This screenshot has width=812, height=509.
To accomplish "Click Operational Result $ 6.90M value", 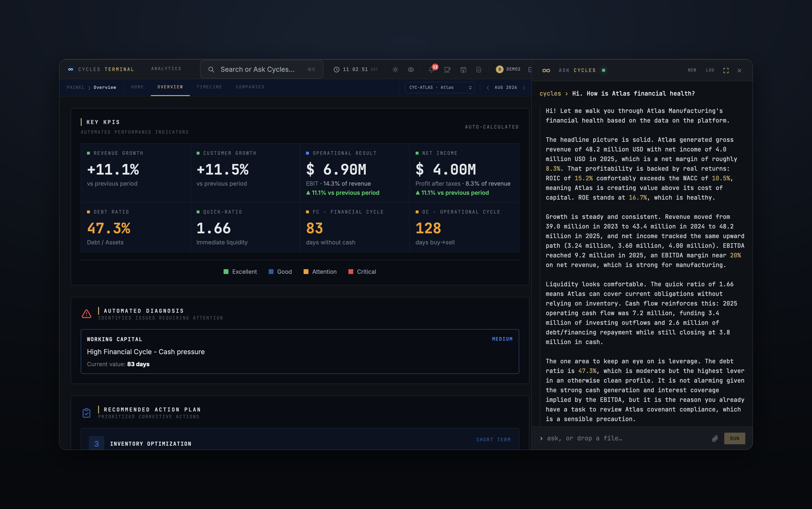I will pyautogui.click(x=336, y=169).
